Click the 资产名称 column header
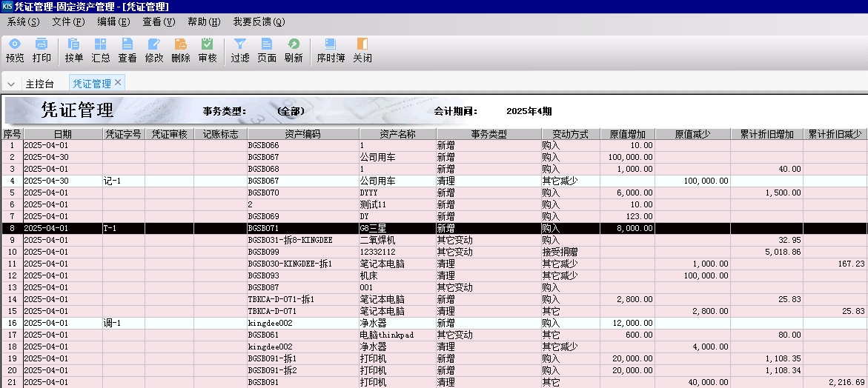Viewport: 868px width, 388px height. coord(397,134)
